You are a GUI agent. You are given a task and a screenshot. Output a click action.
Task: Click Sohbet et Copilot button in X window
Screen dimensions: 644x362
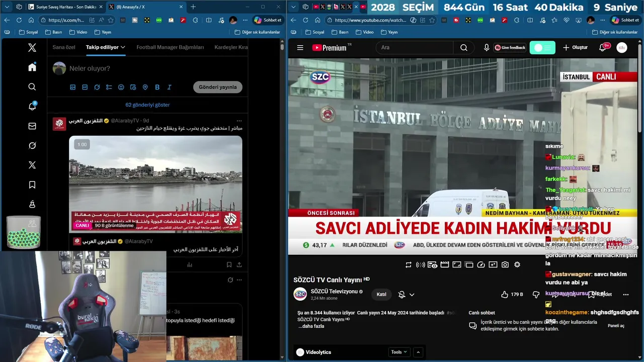pyautogui.click(x=268, y=20)
